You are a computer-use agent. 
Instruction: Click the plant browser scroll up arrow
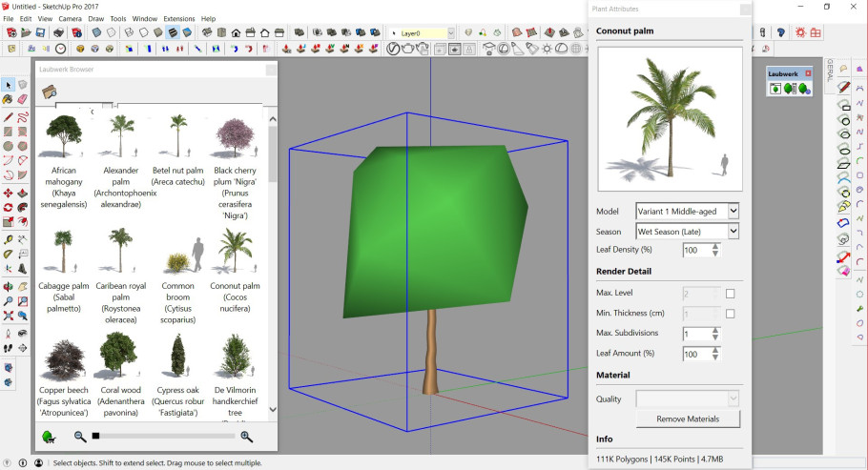click(x=273, y=119)
